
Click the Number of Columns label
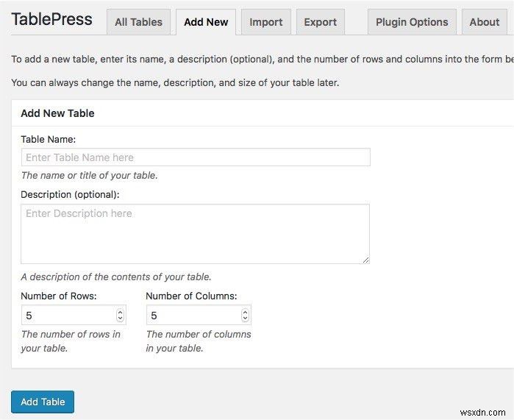191,296
